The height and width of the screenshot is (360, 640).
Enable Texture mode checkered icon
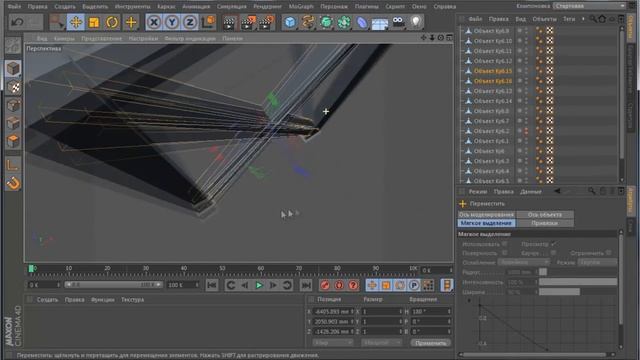pos(13,87)
